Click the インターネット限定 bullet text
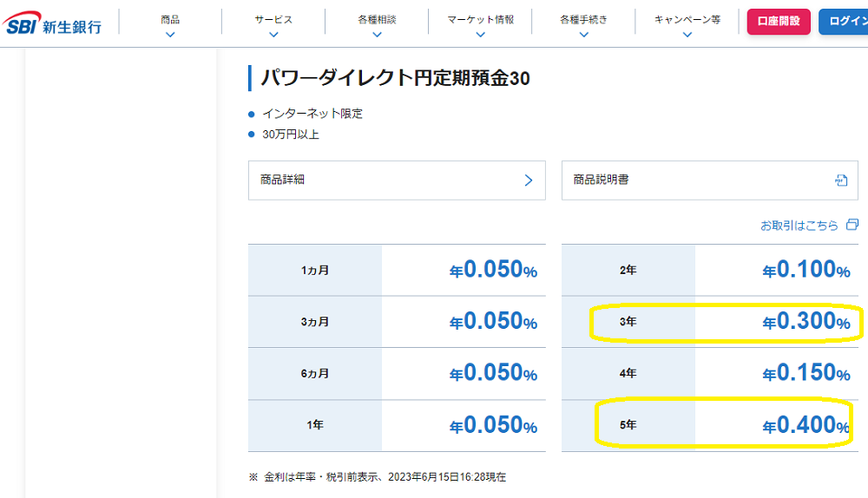This screenshot has width=868, height=498. click(x=312, y=114)
